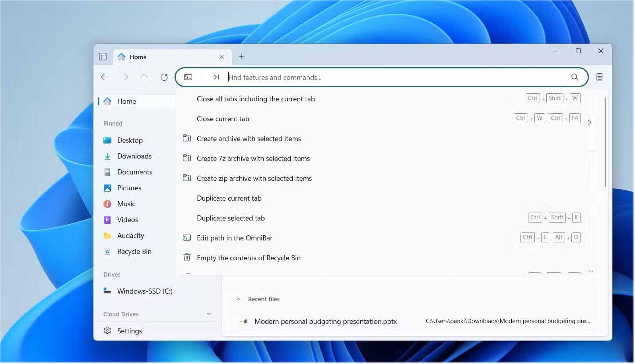
Task: Click the command list vertical scrollbar
Action: pyautogui.click(x=605, y=142)
